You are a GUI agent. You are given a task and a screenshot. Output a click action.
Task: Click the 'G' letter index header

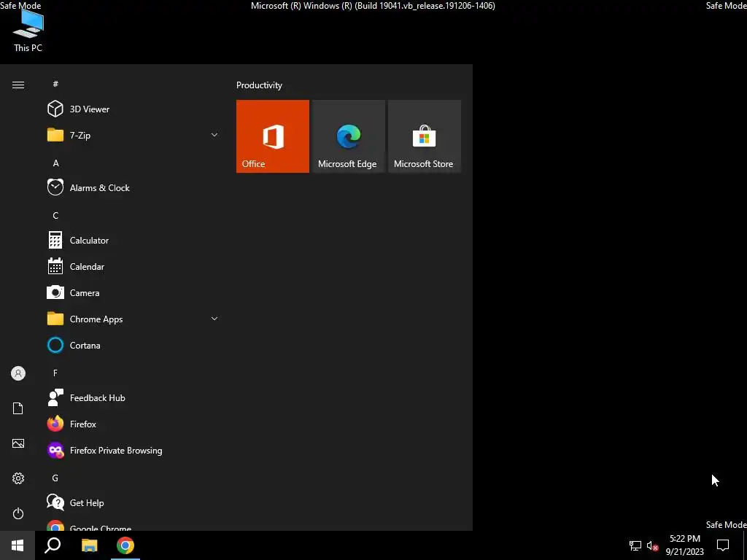pyautogui.click(x=55, y=478)
